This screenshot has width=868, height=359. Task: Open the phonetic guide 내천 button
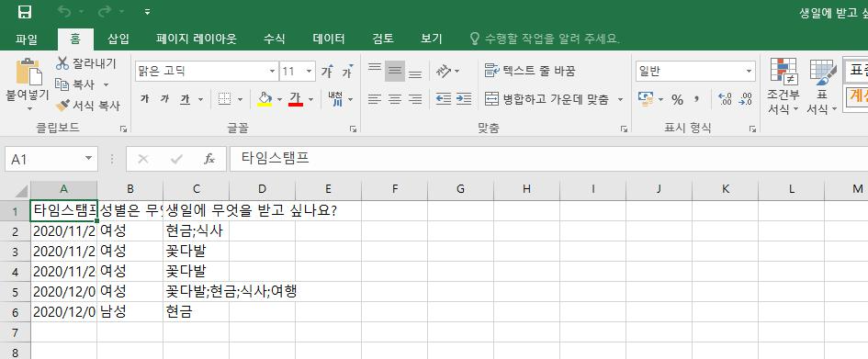tap(335, 99)
